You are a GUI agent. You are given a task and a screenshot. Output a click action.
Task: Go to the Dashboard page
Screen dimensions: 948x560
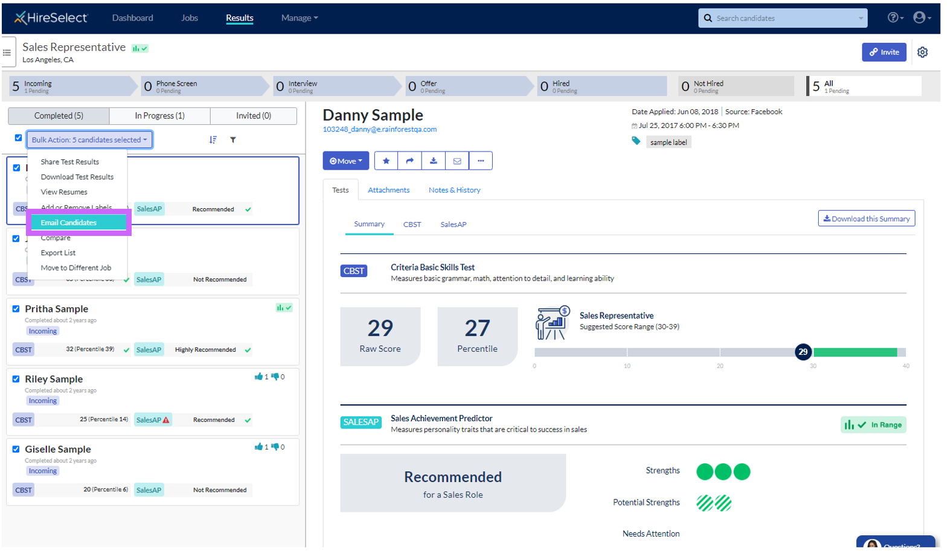132,18
